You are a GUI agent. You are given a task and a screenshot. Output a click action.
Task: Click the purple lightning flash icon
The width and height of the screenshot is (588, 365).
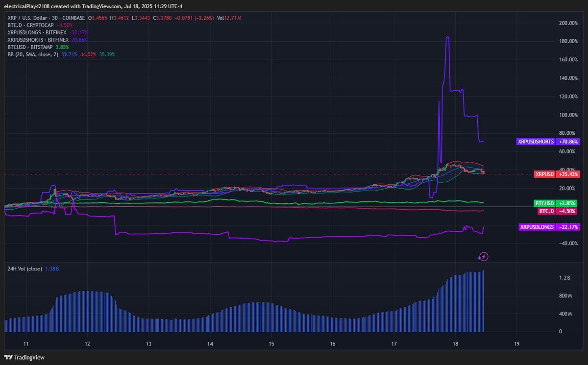click(x=484, y=256)
